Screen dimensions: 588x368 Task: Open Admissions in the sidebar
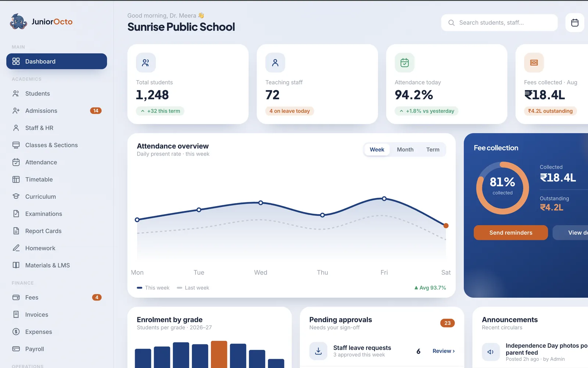[57, 111]
